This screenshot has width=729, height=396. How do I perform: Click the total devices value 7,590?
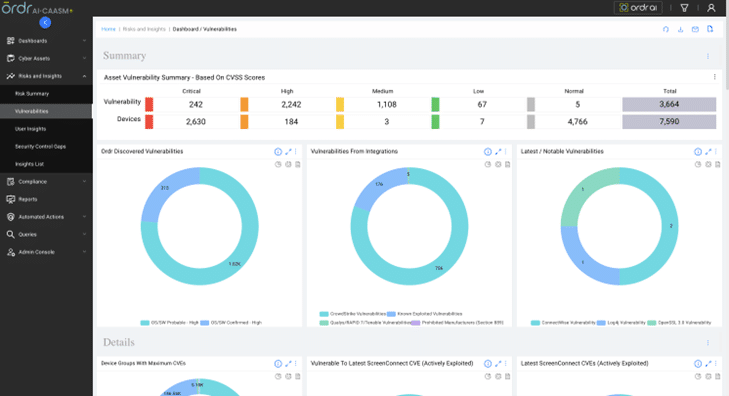pos(669,122)
